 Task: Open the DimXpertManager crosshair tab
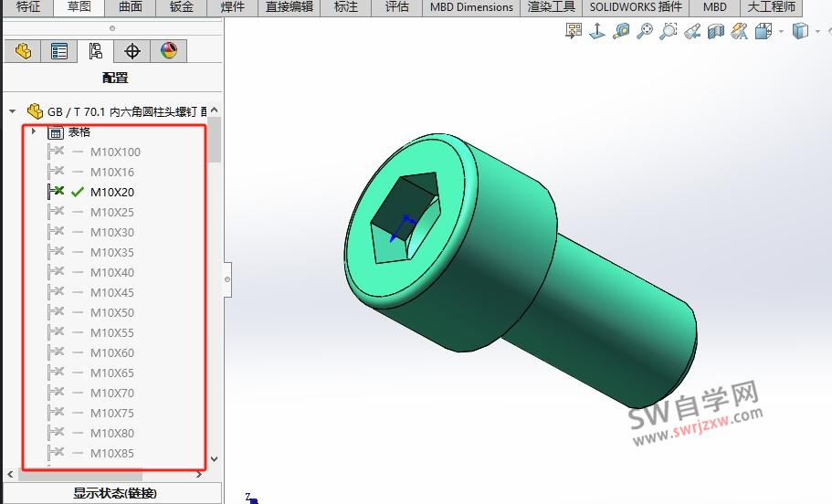(132, 51)
